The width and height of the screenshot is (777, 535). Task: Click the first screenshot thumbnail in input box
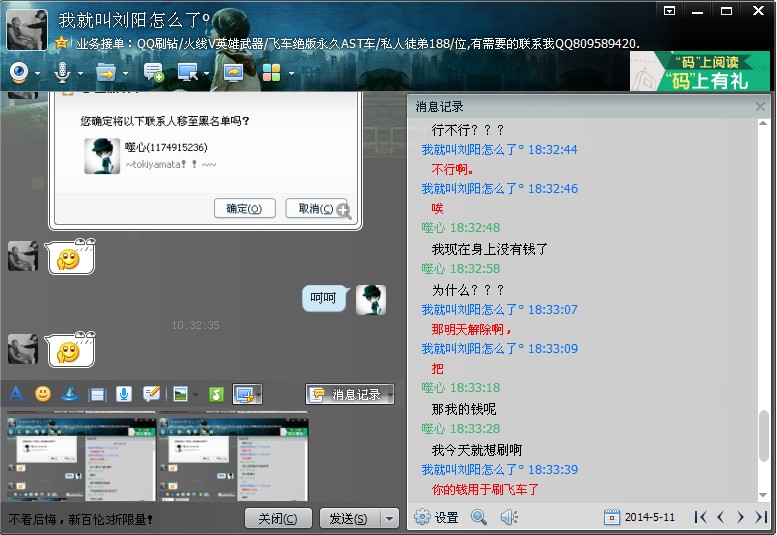81,460
